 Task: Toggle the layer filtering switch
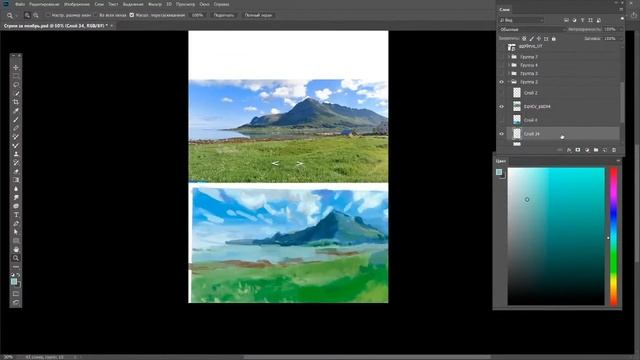[622, 19]
